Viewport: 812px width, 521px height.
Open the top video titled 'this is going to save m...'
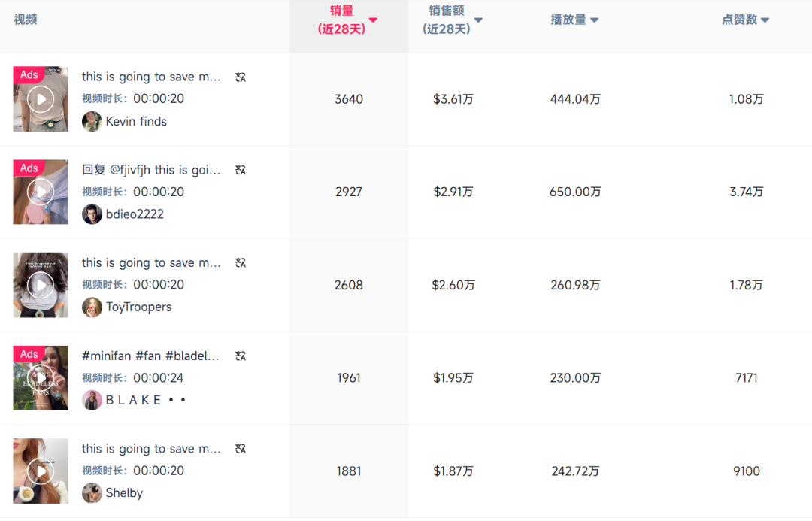pyautogui.click(x=150, y=76)
